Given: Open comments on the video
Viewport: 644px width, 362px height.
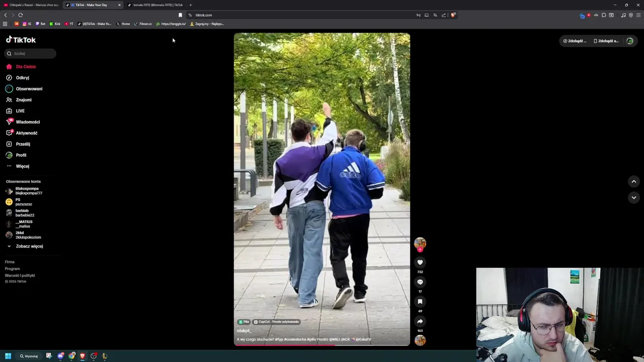Looking at the screenshot, I should tap(420, 282).
